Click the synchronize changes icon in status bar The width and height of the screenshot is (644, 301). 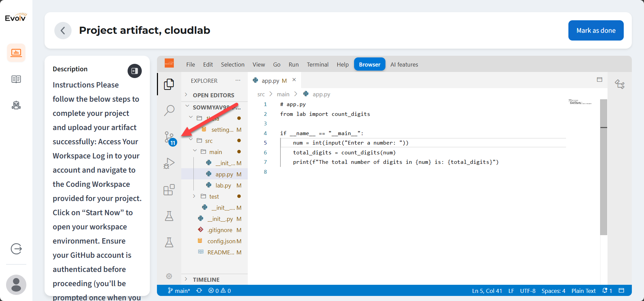coord(199,291)
